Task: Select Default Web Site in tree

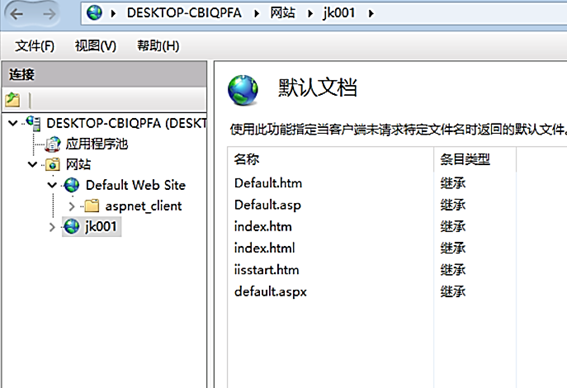Action: [x=136, y=185]
